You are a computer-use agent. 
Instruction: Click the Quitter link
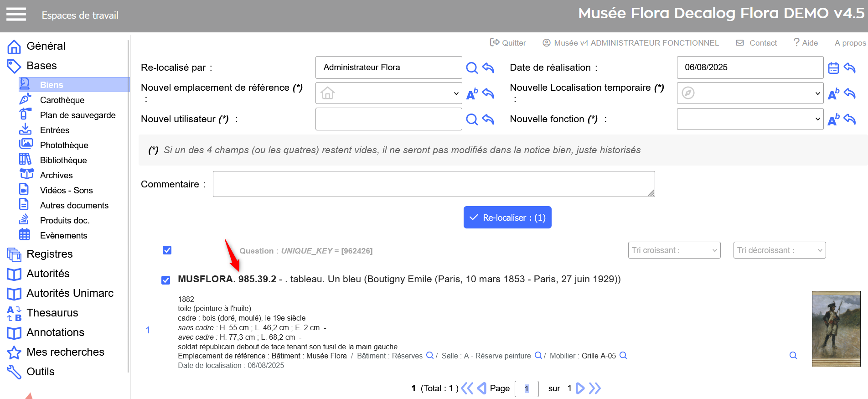click(508, 43)
